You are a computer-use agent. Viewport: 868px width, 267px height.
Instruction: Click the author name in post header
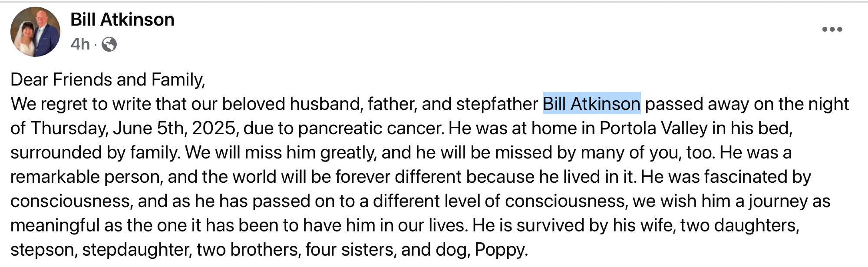(x=122, y=20)
